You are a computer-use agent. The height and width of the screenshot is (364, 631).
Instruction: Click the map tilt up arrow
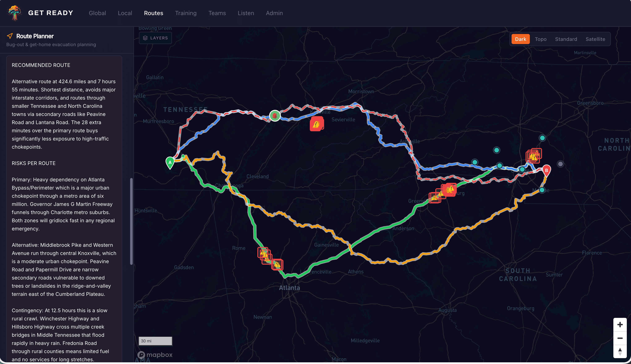(x=621, y=350)
